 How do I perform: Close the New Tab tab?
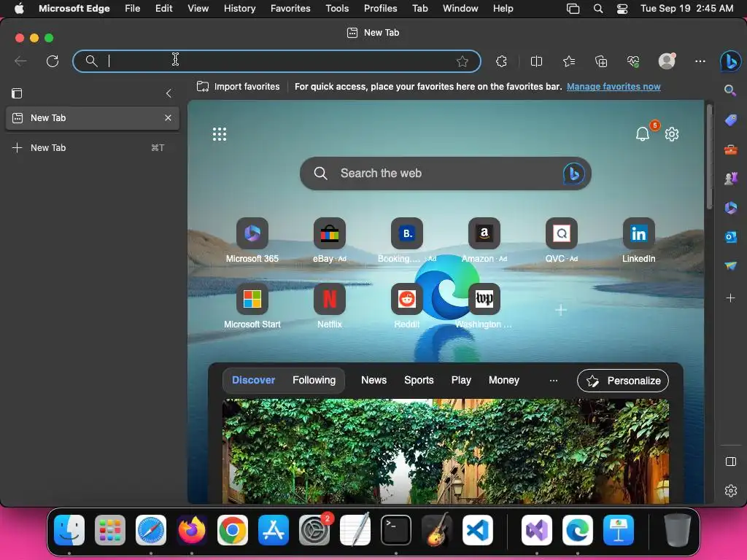coord(168,117)
